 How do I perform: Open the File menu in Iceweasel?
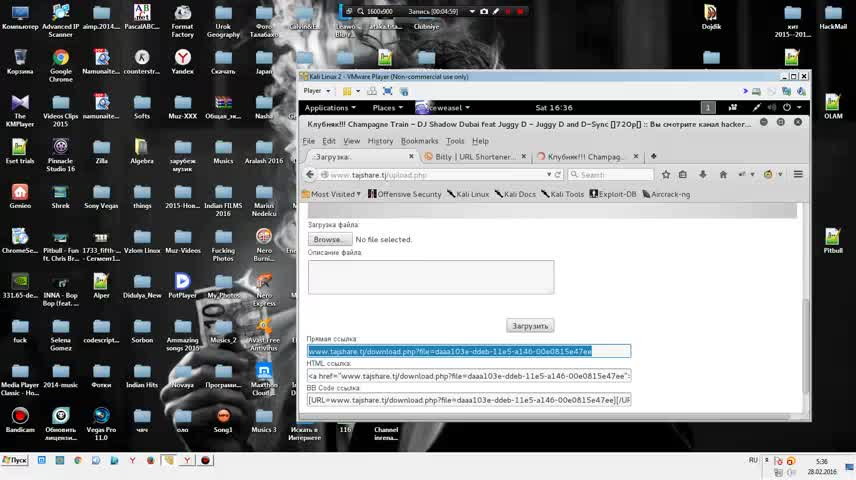(x=308, y=141)
